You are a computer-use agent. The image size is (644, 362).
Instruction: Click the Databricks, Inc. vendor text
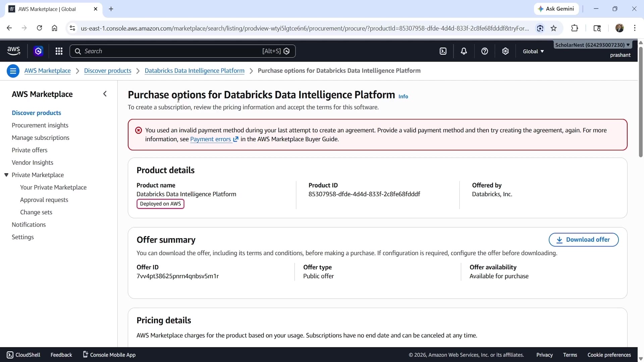pos(492,194)
